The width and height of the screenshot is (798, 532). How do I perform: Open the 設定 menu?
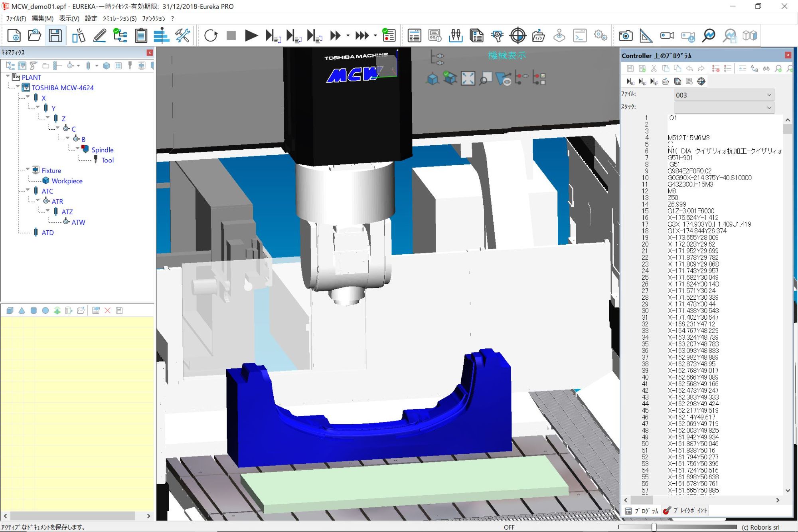(x=91, y=18)
